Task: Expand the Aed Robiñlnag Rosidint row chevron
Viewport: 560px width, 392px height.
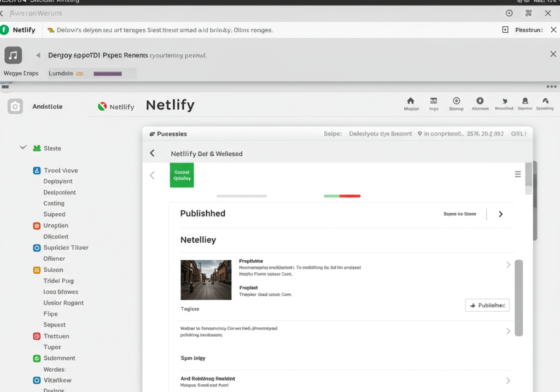Action: [x=508, y=381]
